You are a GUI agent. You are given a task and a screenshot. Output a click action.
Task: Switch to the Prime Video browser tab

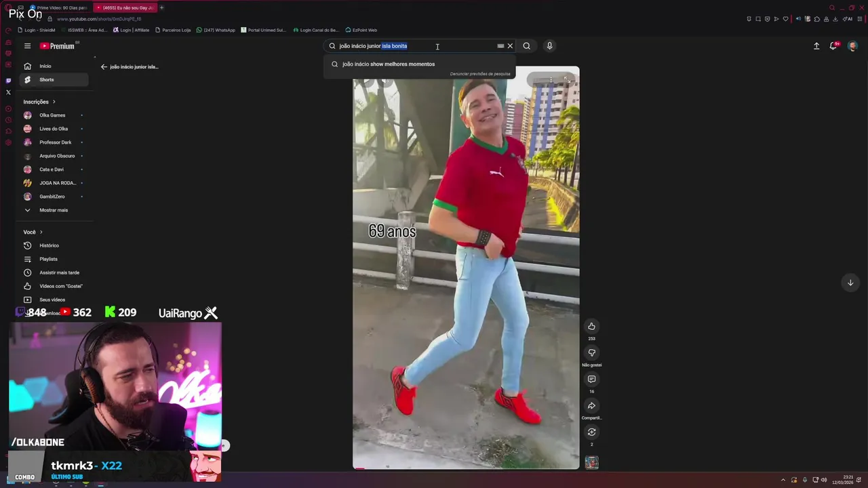point(58,7)
